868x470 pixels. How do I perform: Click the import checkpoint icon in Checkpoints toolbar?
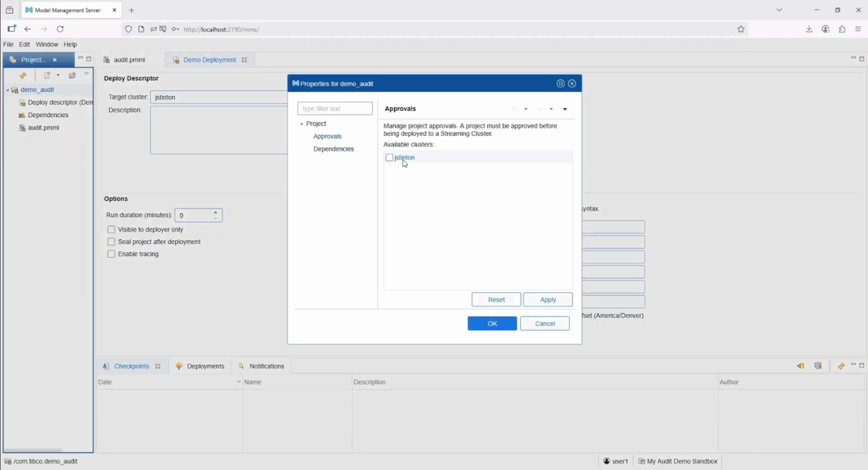pyautogui.click(x=800, y=366)
